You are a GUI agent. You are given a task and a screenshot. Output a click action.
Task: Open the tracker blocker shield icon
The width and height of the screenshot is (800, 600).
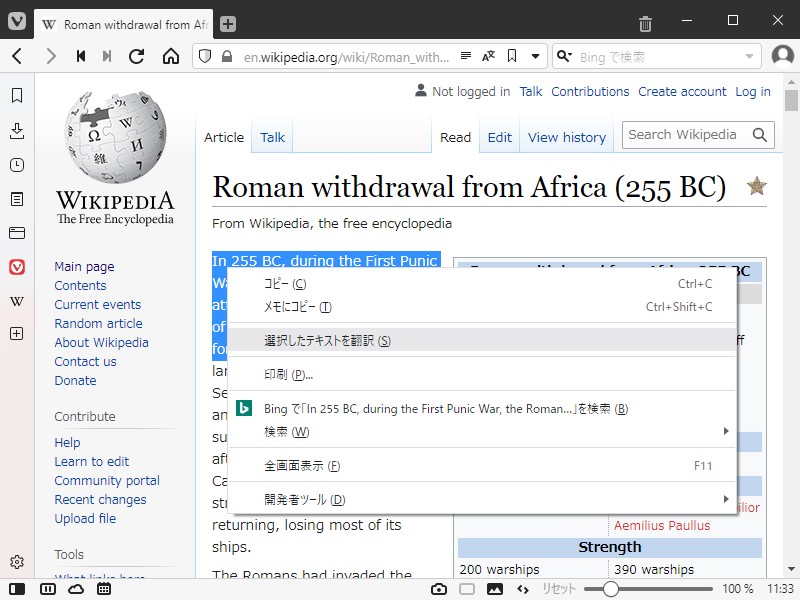(205, 56)
